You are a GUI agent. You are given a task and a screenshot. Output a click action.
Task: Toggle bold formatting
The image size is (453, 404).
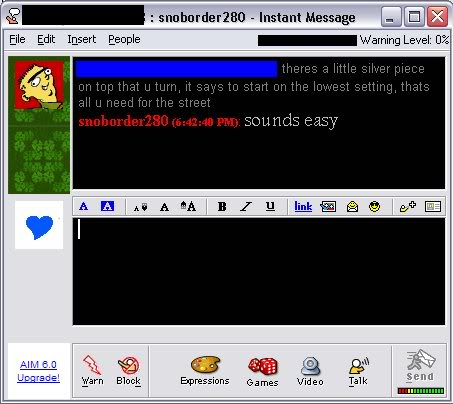(x=222, y=207)
